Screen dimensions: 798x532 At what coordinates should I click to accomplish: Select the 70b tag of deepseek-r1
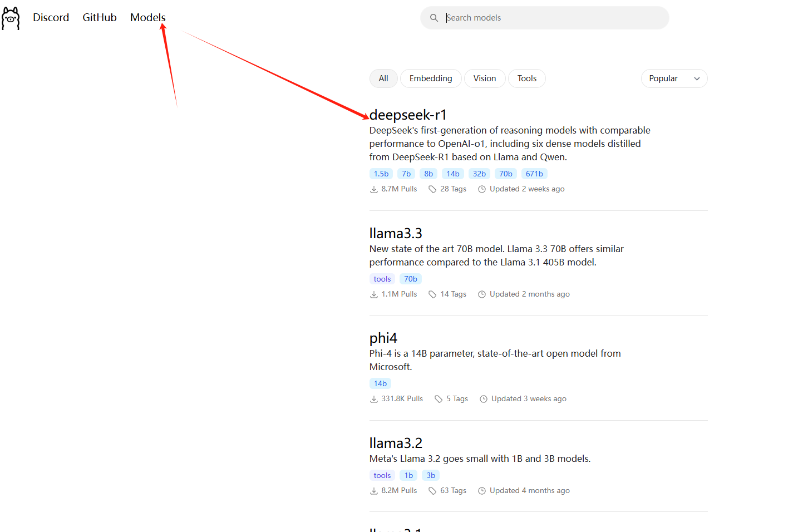pos(506,174)
